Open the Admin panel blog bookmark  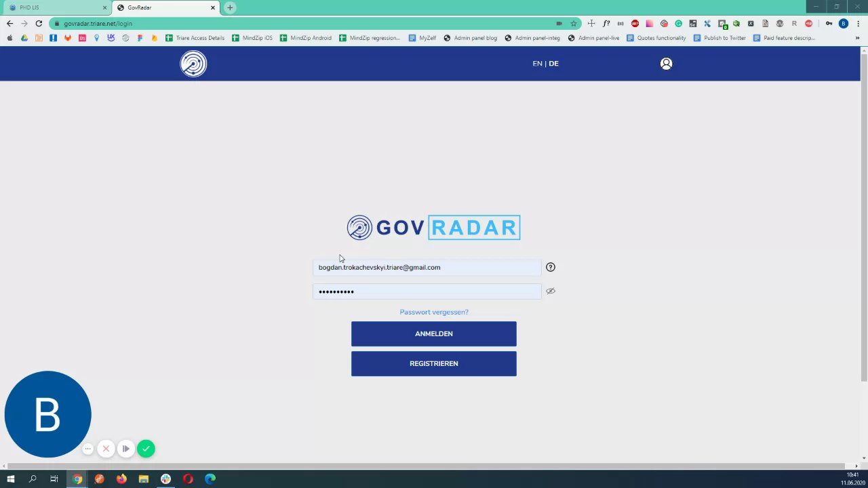pos(471,38)
